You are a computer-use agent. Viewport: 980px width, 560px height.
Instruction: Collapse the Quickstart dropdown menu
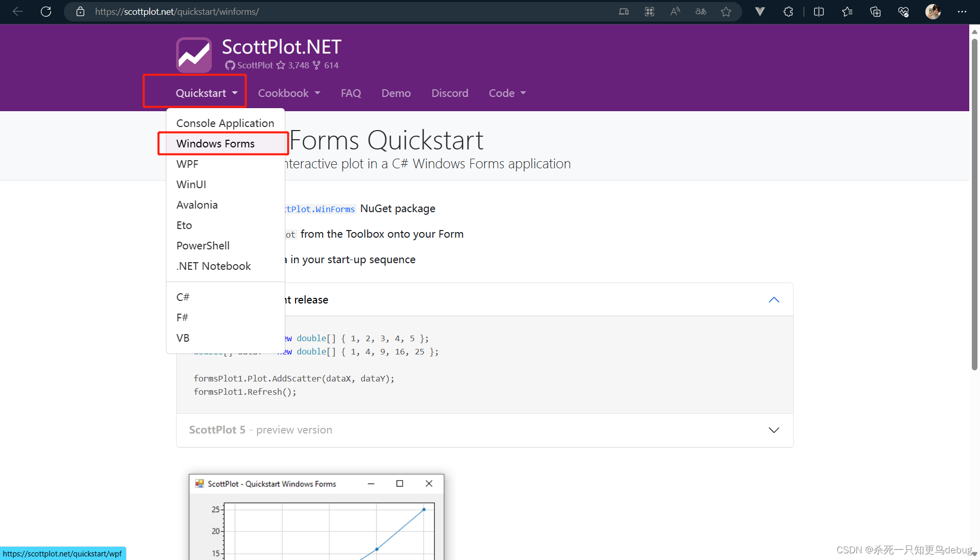(207, 93)
